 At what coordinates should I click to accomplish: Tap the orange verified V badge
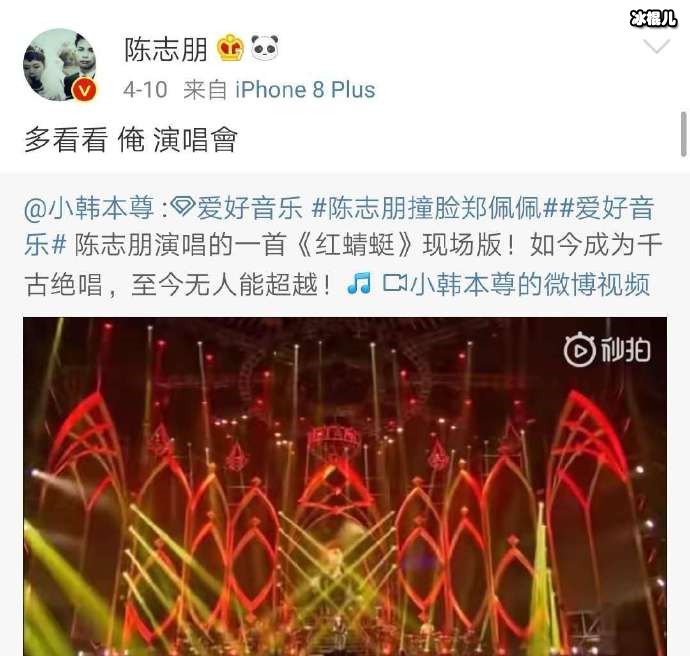coord(84,91)
